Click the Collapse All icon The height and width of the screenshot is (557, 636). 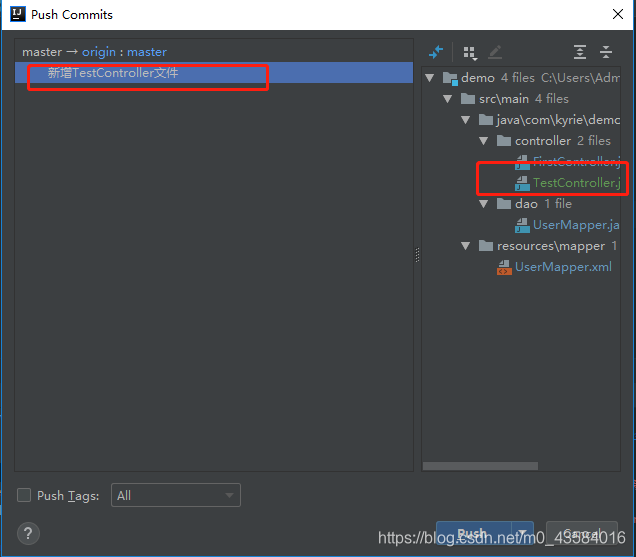pos(606,52)
